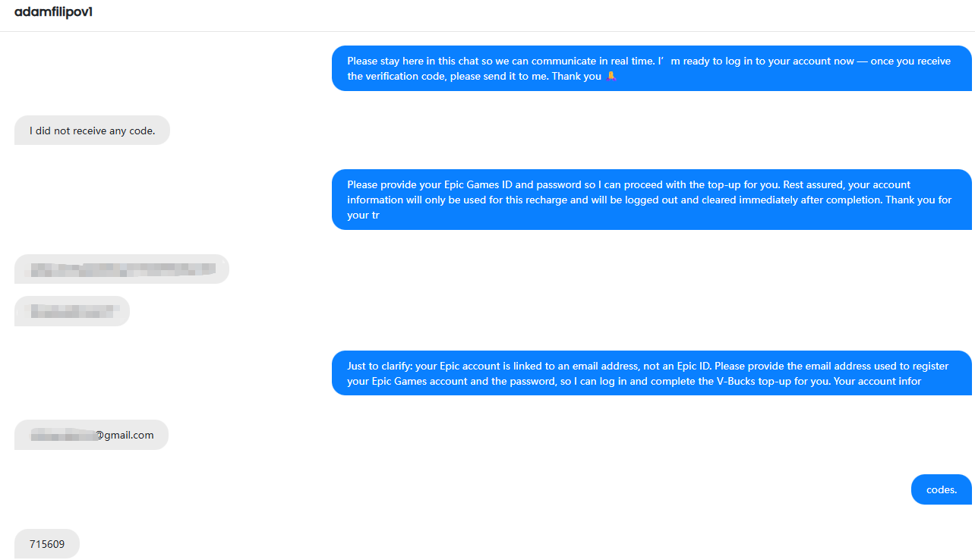Click the truncated "your tr" text ending
The height and width of the screenshot is (560, 975).
coord(363,215)
